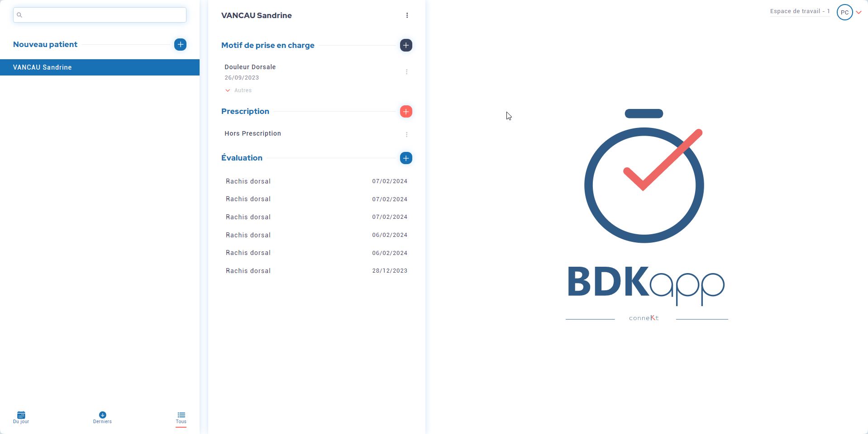The width and height of the screenshot is (868, 434).
Task: Switch to Du jour tab
Action: coord(21,418)
